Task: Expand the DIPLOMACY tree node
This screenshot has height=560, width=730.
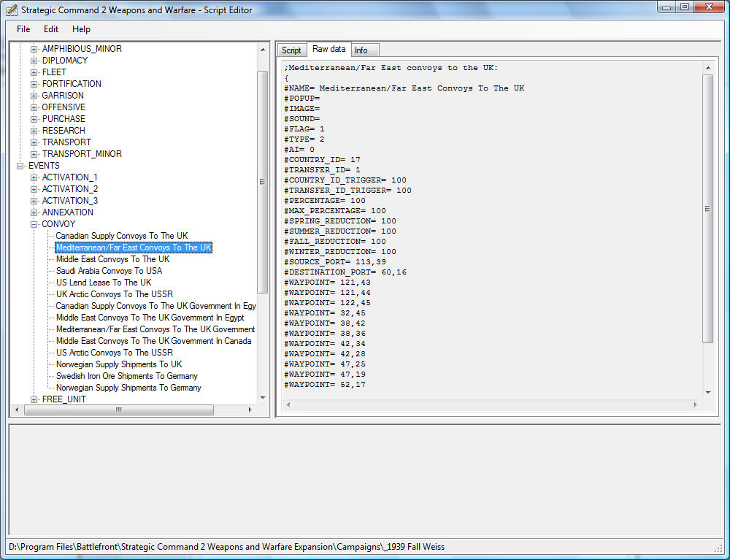Action: pos(34,61)
